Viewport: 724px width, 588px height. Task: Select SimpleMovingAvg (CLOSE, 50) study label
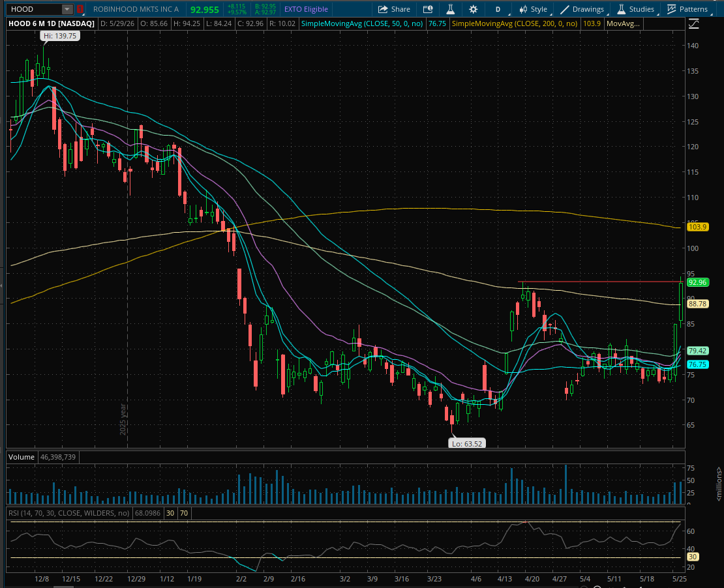(x=361, y=23)
